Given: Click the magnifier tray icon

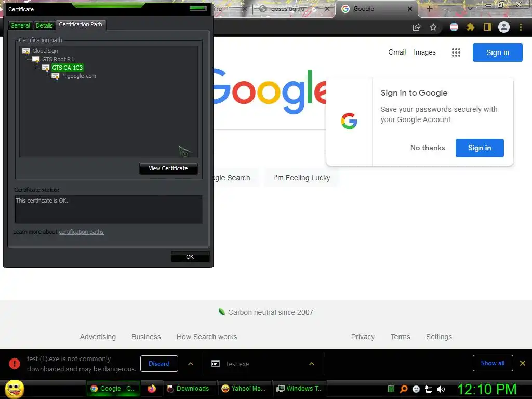Looking at the screenshot, I should point(404,389).
